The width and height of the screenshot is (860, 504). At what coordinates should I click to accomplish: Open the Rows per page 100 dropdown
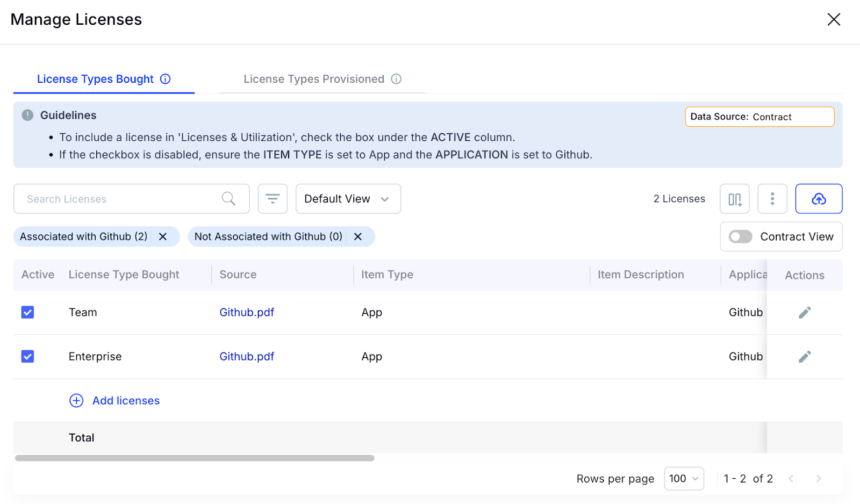tap(684, 478)
